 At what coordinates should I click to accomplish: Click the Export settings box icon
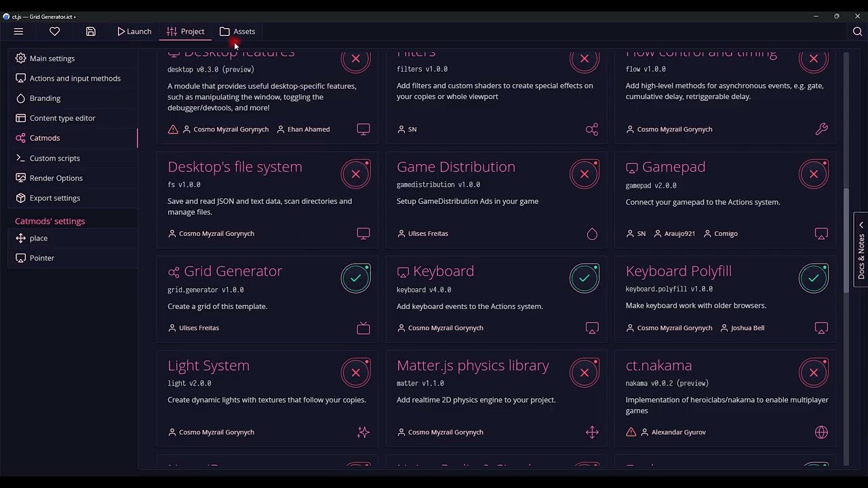pos(20,198)
